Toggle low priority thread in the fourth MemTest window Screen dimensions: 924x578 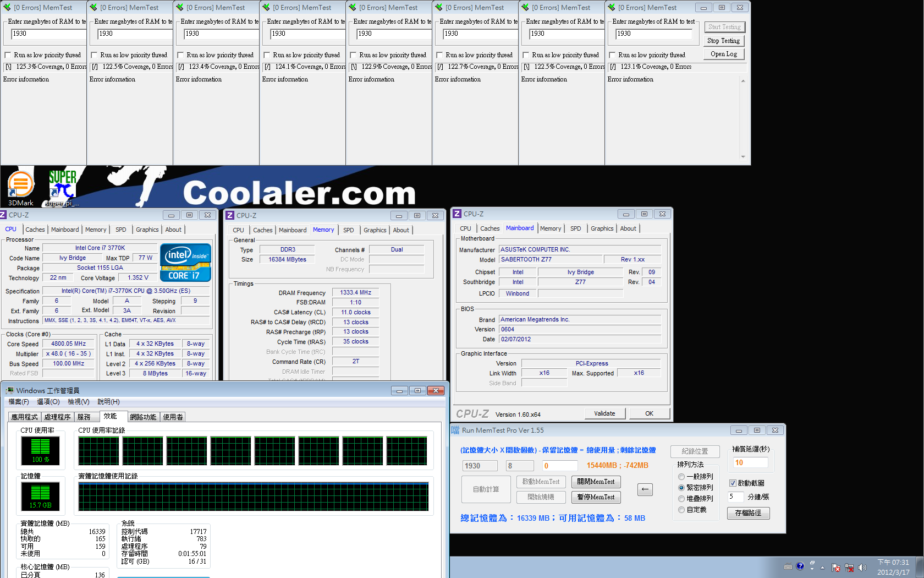267,55
